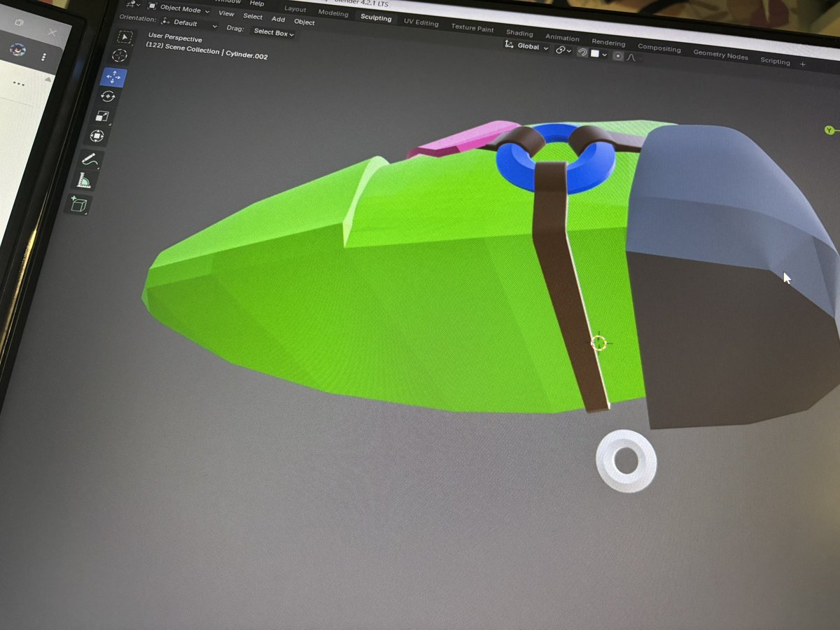
Task: Switch to the Scripting workspace tab
Action: pyautogui.click(x=775, y=61)
